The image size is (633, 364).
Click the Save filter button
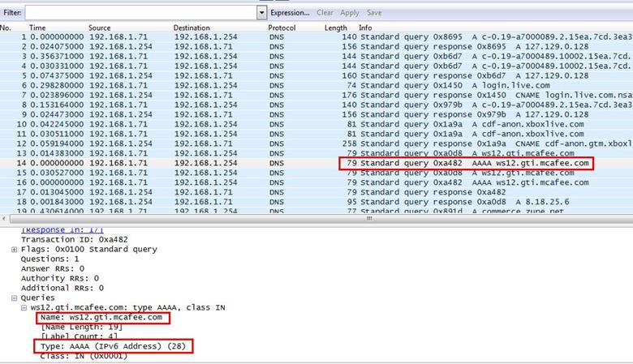[374, 13]
